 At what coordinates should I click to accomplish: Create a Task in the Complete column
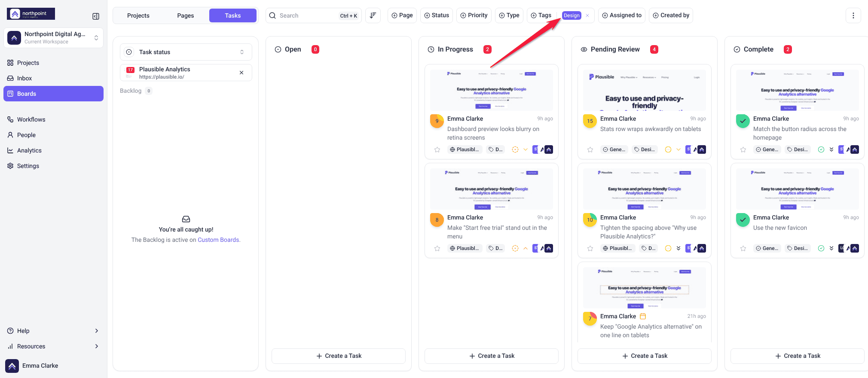(798, 356)
